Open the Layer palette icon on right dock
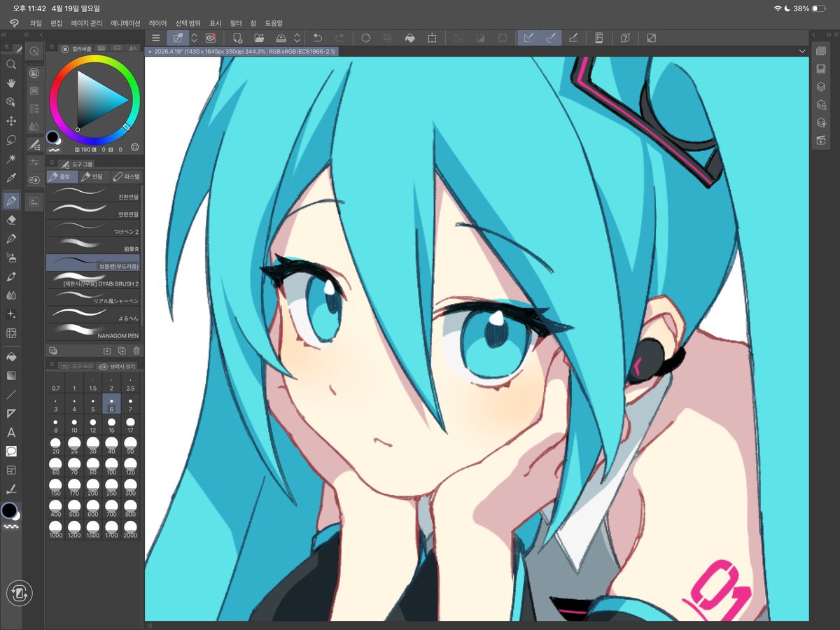The width and height of the screenshot is (840, 630). (821, 87)
